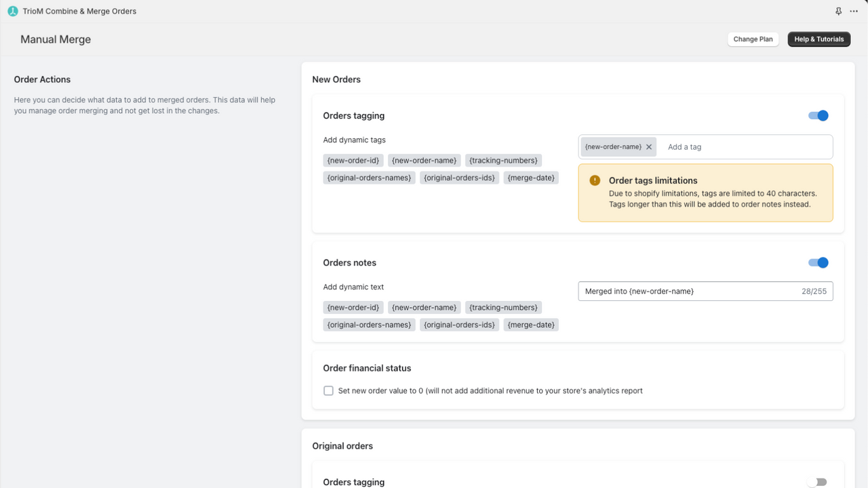
Task: Add {new-order-name} dynamic tag under Orders tagging
Action: point(425,161)
